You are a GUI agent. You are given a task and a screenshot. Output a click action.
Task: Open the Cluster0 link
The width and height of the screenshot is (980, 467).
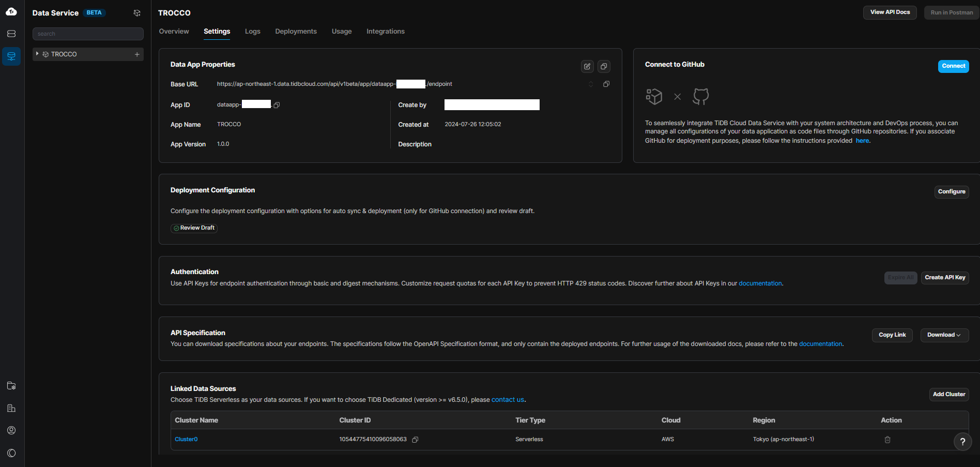186,440
